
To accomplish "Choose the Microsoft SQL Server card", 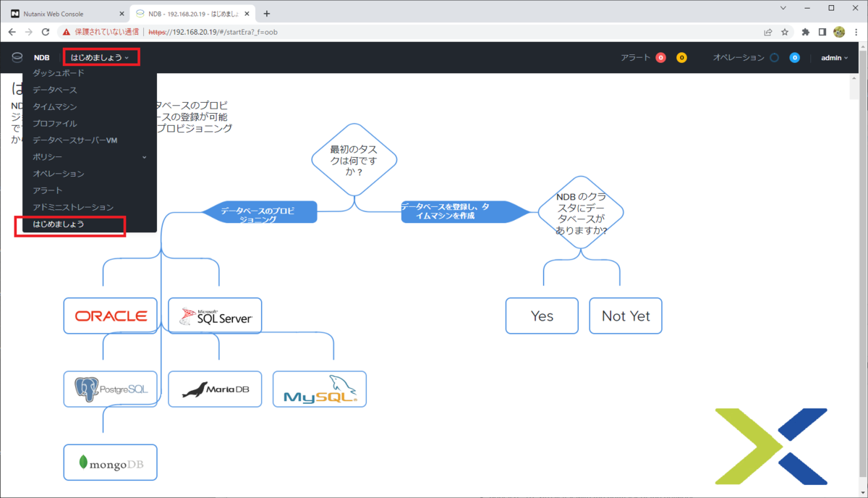I will [215, 316].
